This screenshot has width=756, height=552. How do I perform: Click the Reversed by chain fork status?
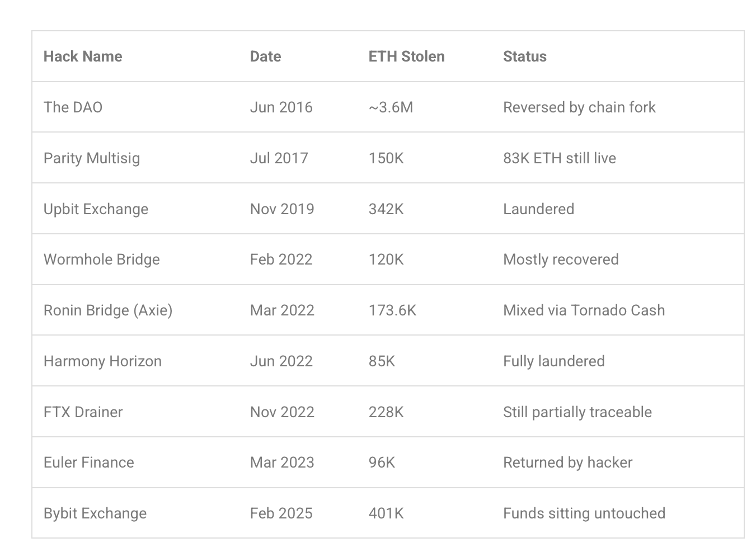tap(579, 107)
